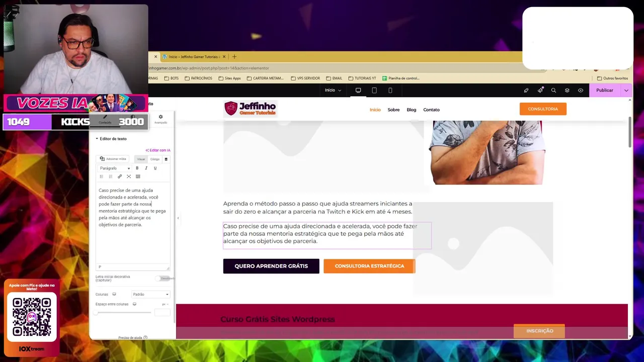644x362 pixels.
Task: Expand the Publicar options arrow
Action: (x=626, y=90)
